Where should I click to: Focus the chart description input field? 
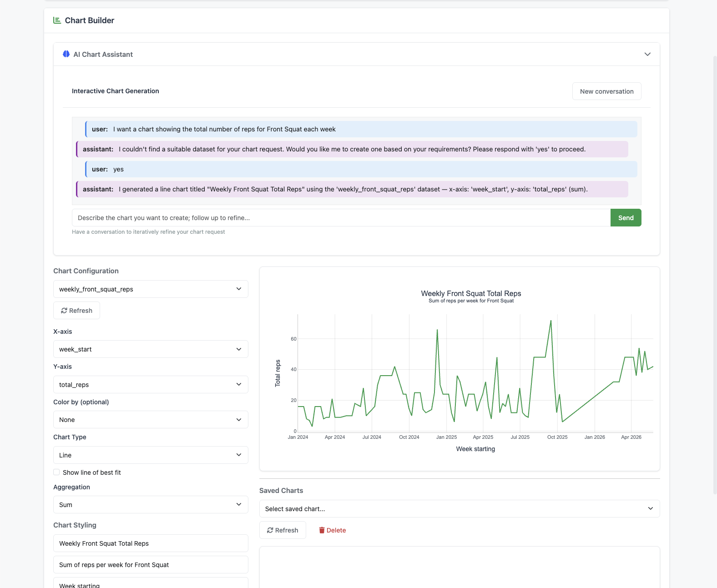pos(341,218)
